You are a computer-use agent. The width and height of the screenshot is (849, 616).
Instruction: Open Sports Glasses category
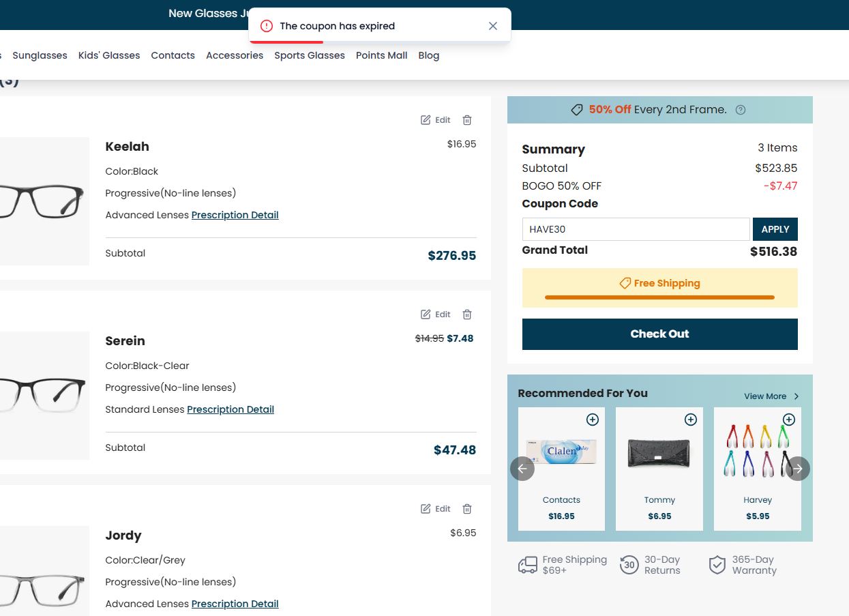click(x=310, y=55)
